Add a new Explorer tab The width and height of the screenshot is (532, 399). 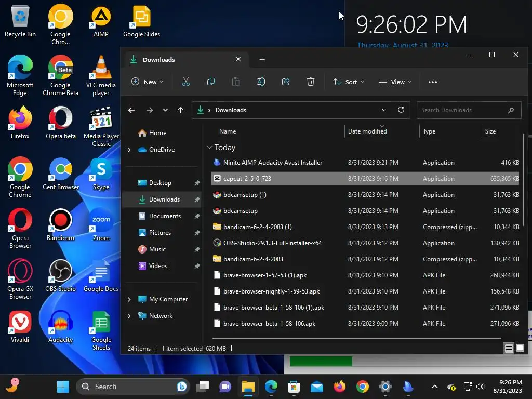pos(262,59)
